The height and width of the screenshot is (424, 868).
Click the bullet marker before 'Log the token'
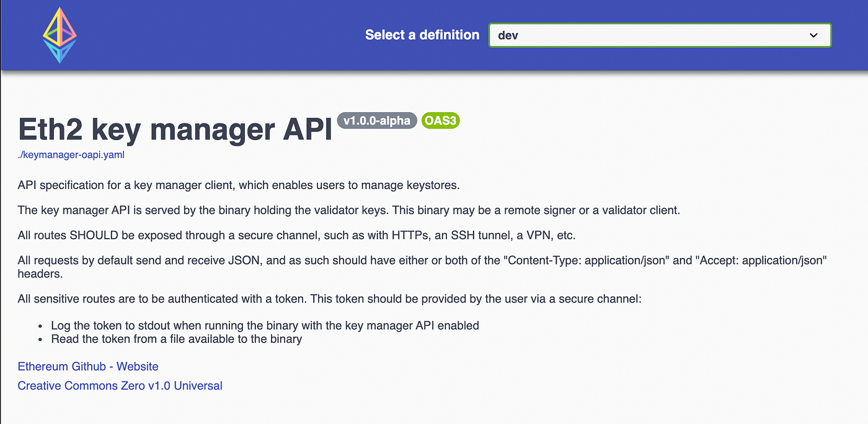tap(41, 325)
